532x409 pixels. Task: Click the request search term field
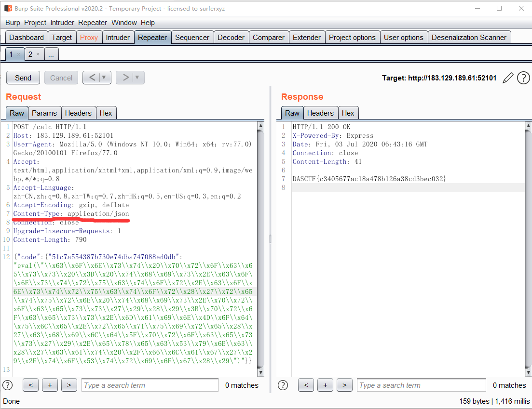(x=150, y=385)
